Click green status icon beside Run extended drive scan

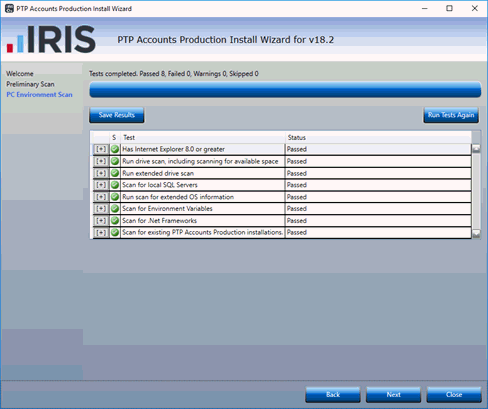tap(115, 173)
